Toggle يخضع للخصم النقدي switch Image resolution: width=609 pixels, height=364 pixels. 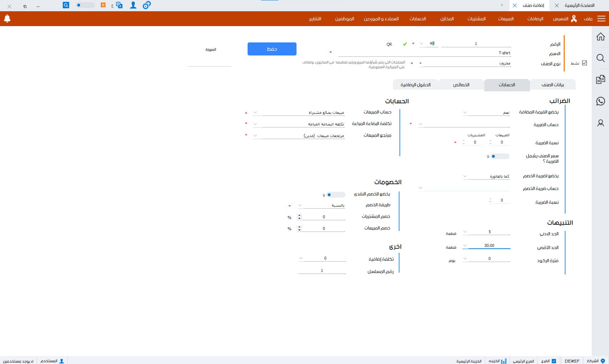[x=336, y=195]
